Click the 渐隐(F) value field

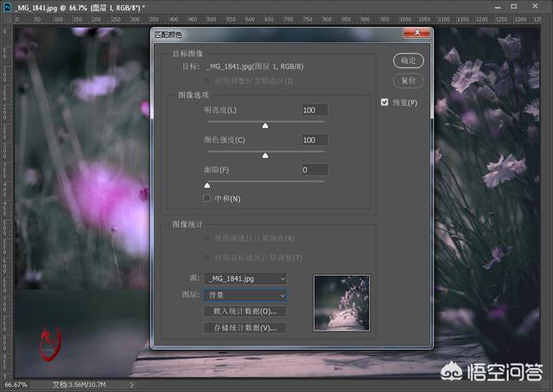coord(315,170)
